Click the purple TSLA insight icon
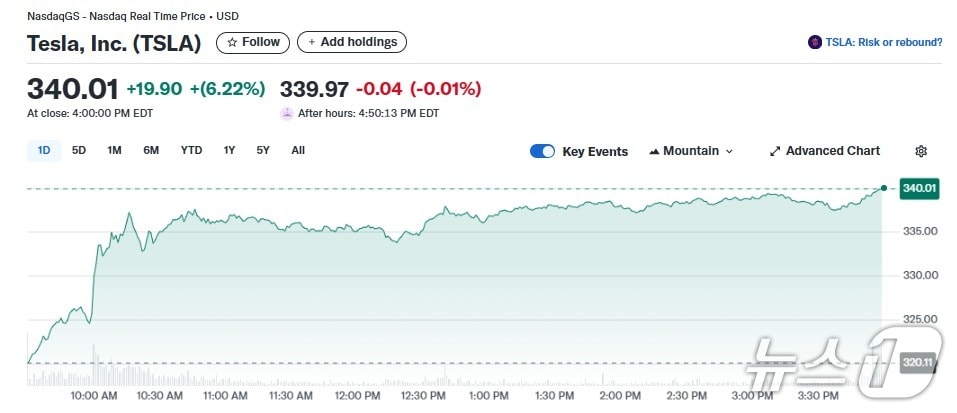 815,42
